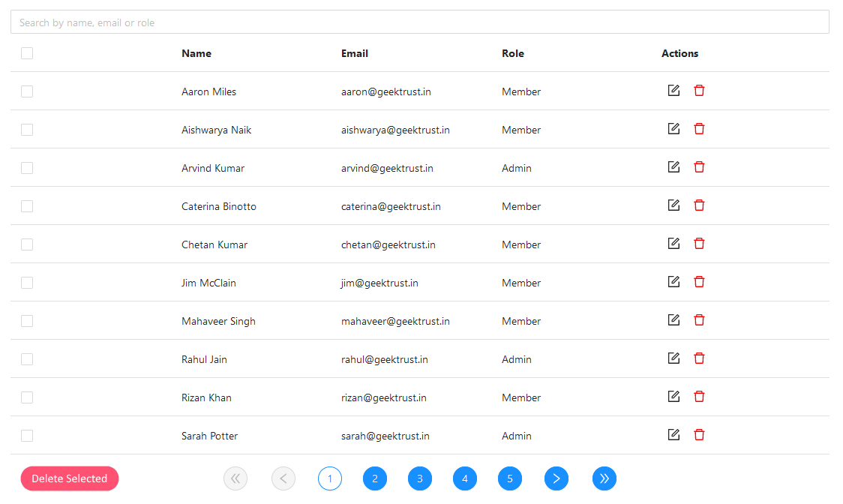Screen dimensions: 843x504
Task: Click the last-page double-arrow button
Action: coord(604,478)
